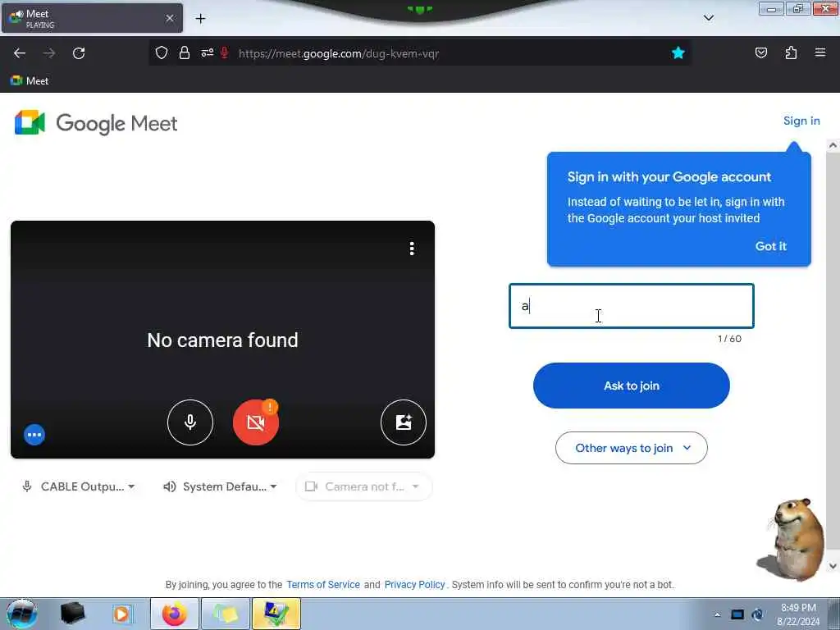The width and height of the screenshot is (840, 630).
Task: Close the Meet tab
Action: pyautogui.click(x=170, y=18)
